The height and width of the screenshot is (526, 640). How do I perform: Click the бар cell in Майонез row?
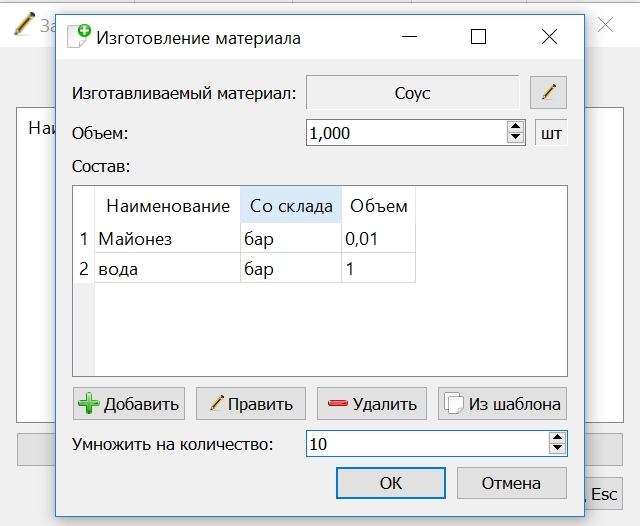click(291, 238)
